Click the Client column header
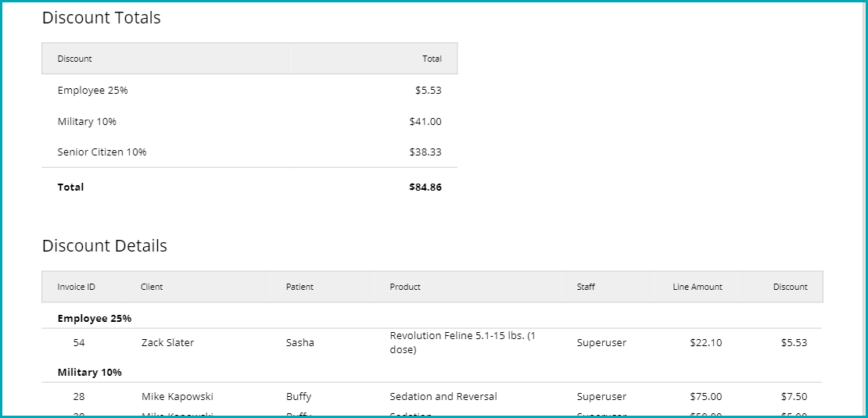 (x=152, y=287)
